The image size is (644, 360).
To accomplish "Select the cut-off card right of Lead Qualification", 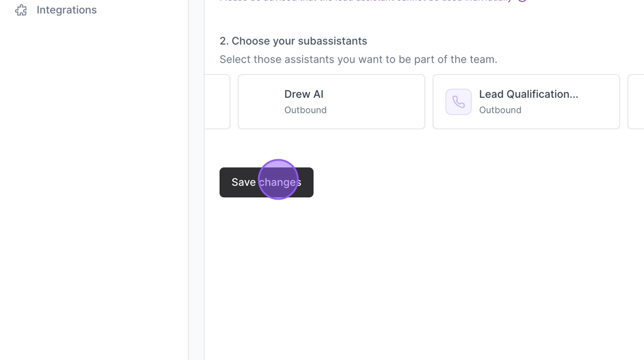I will 636,102.
